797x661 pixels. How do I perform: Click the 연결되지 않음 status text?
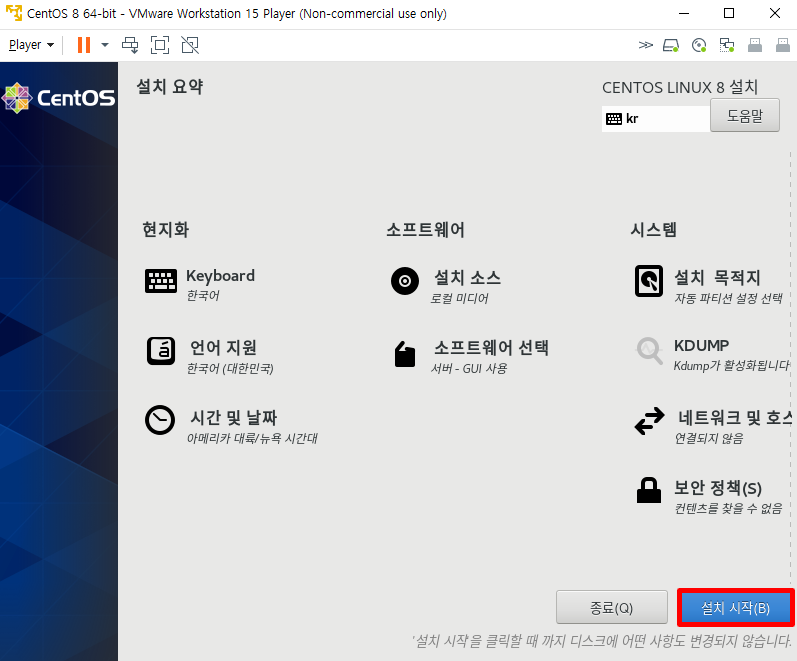click(x=709, y=438)
